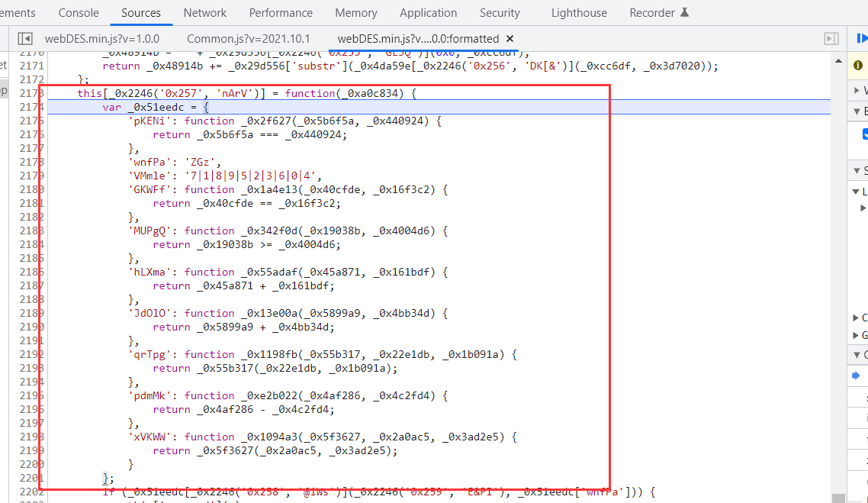Expand the Closure scope arrow
This screenshot has width=868, height=503.
click(856, 318)
